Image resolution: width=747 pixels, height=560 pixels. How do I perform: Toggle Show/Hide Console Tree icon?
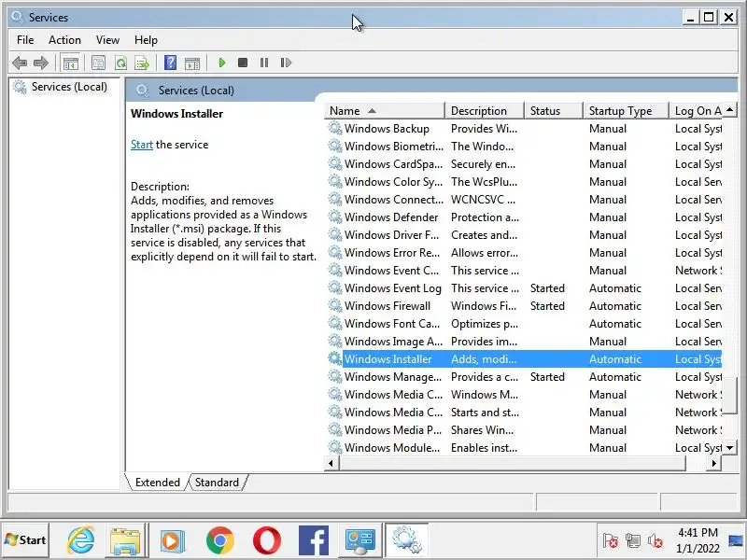pos(71,63)
